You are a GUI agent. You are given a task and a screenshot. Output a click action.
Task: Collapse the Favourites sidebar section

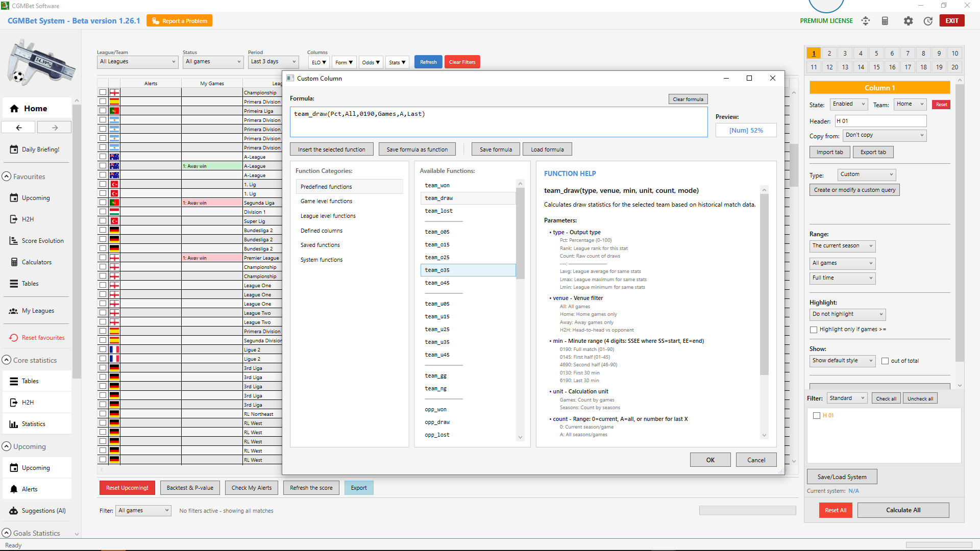[6, 176]
